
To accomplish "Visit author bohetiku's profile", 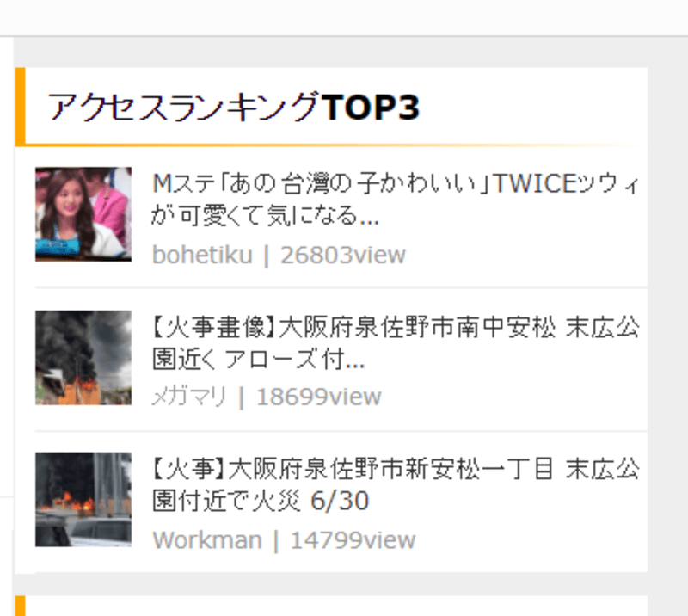I will click(202, 255).
